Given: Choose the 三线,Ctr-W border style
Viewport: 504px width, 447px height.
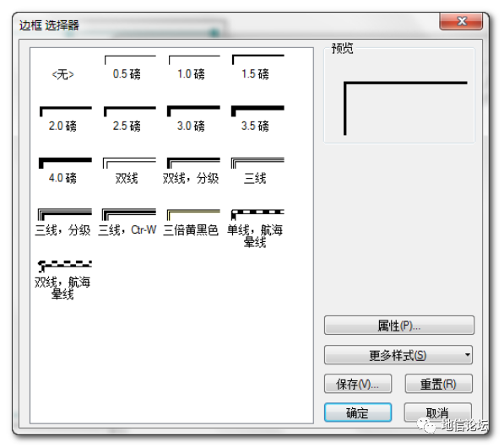Looking at the screenshot, I should click(x=127, y=223).
